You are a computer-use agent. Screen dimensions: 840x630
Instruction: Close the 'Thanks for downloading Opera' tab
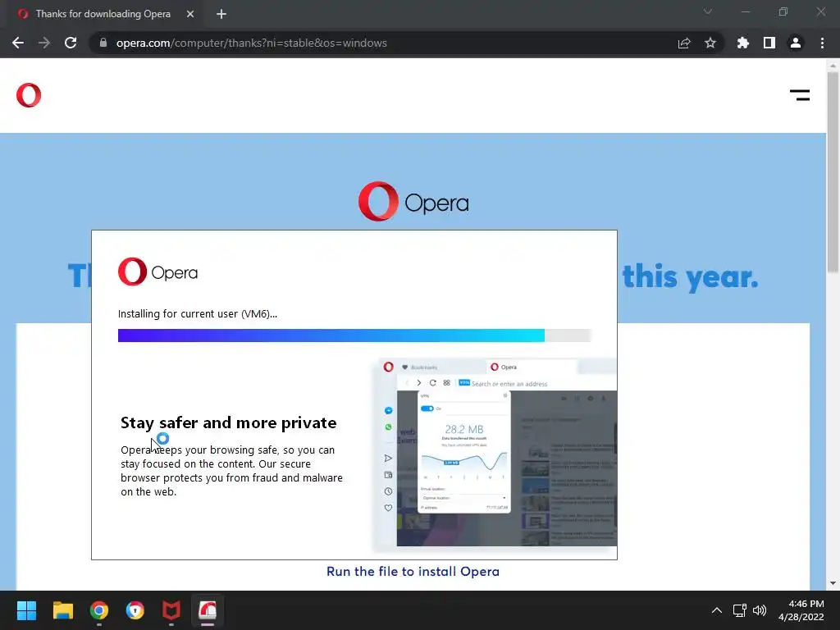pos(190,14)
